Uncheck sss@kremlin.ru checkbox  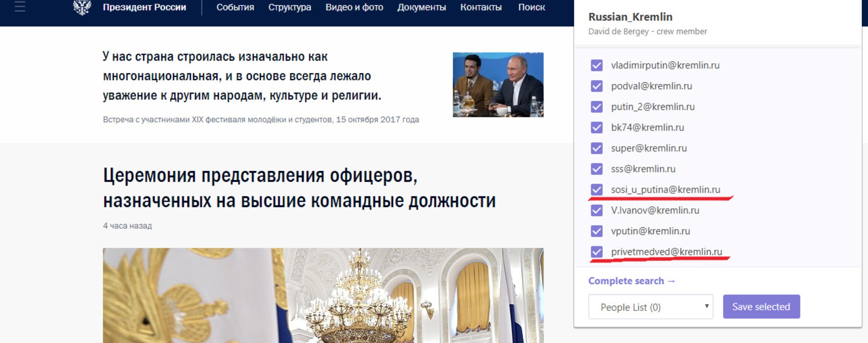tap(597, 169)
